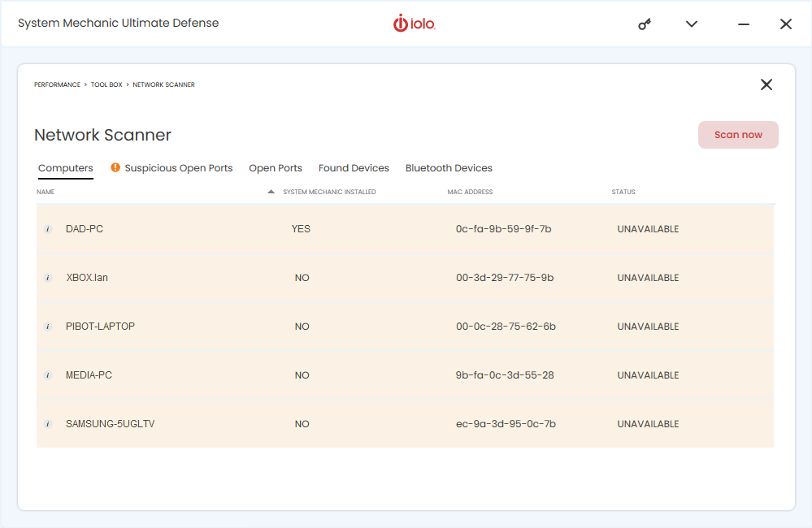Click the Scan now button

(738, 135)
